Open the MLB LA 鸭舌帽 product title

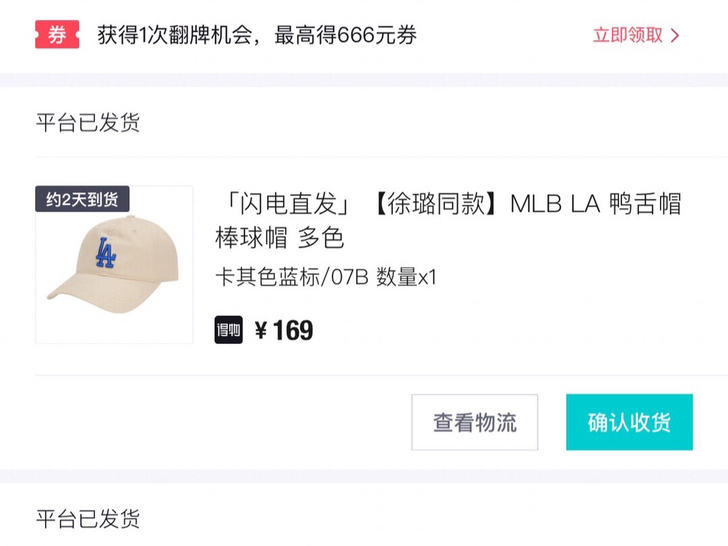point(595,204)
